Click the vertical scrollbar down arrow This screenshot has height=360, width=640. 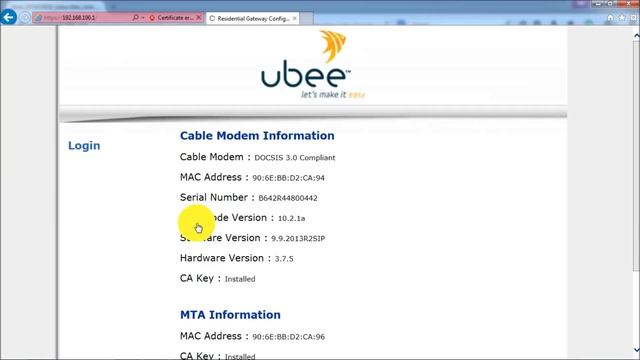click(636, 350)
